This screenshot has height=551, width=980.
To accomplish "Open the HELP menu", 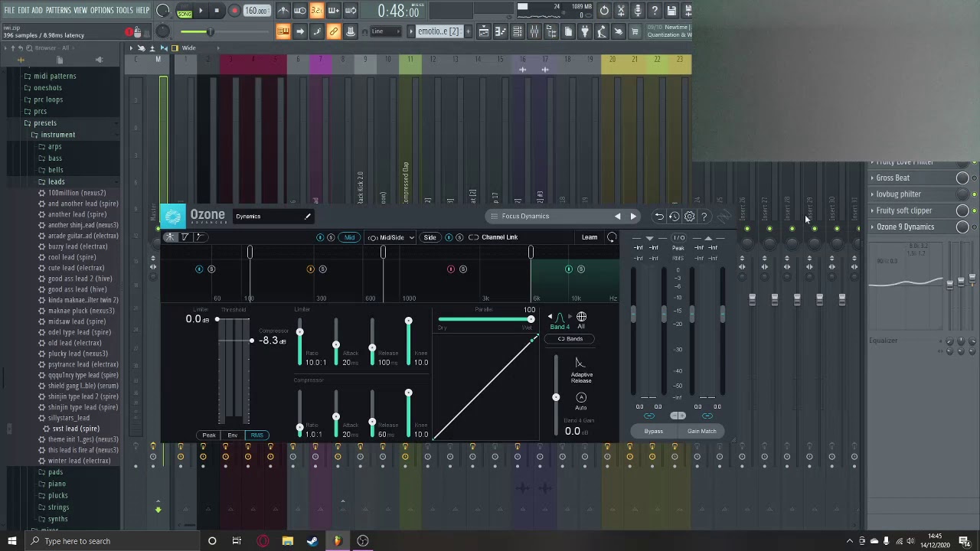I will pos(142,11).
